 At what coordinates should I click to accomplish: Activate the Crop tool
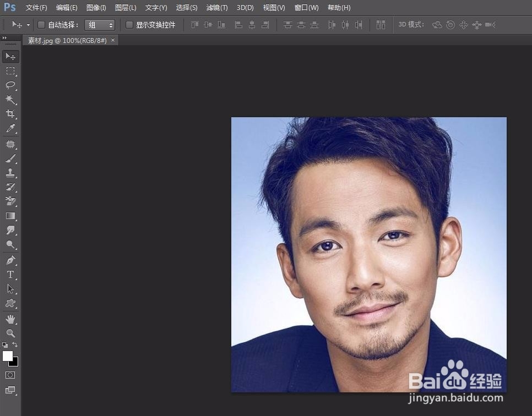click(x=10, y=113)
